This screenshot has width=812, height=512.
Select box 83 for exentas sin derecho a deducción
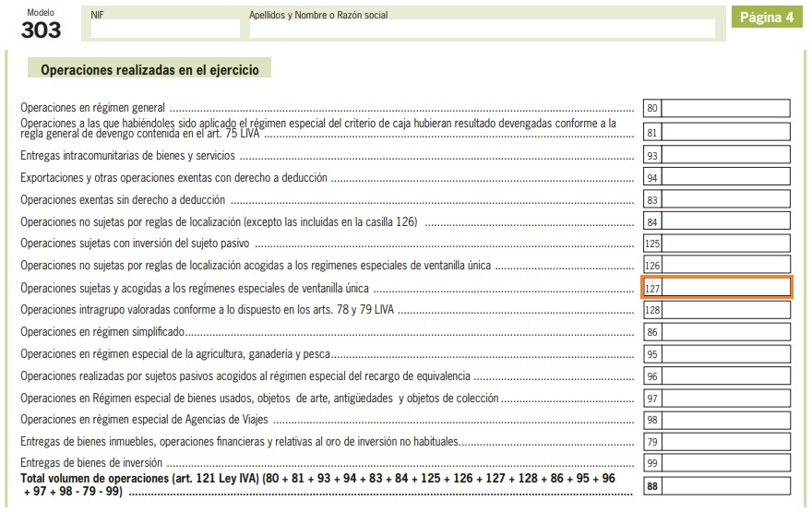coord(725,199)
